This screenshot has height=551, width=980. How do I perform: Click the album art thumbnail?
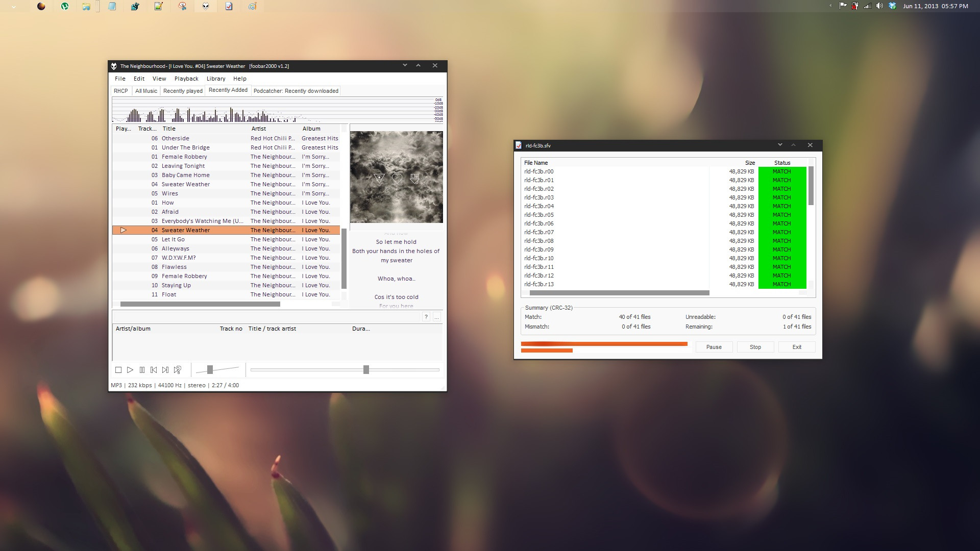tap(396, 177)
